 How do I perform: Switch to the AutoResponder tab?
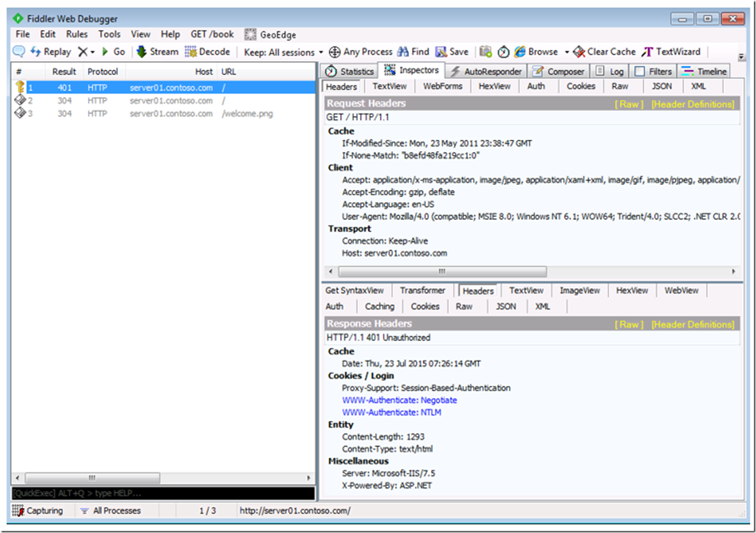pos(486,72)
